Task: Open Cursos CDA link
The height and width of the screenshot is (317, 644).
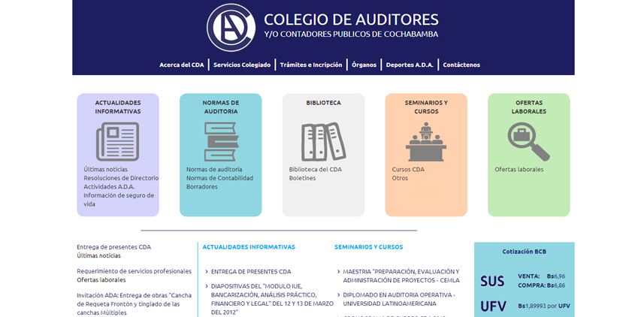Action: coord(408,169)
